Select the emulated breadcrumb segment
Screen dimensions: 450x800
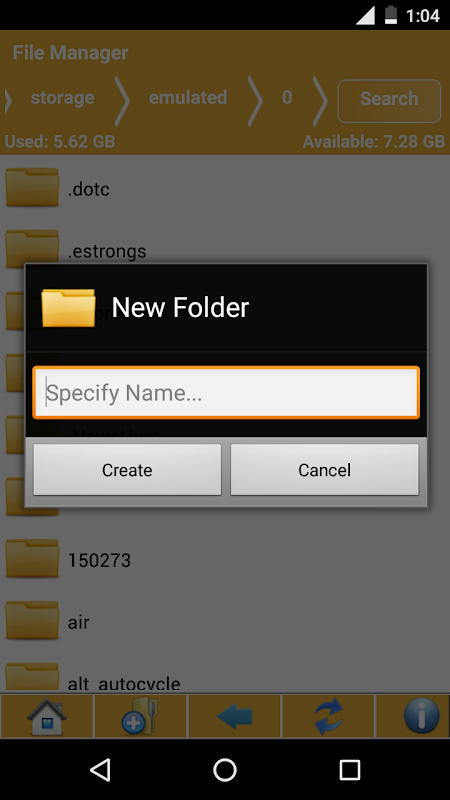click(x=188, y=97)
